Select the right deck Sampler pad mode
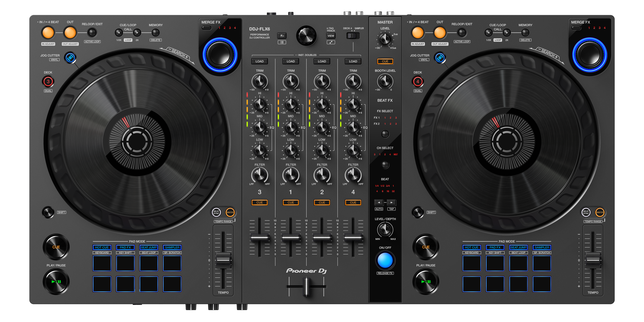The height and width of the screenshot is (322, 644). tap(542, 247)
